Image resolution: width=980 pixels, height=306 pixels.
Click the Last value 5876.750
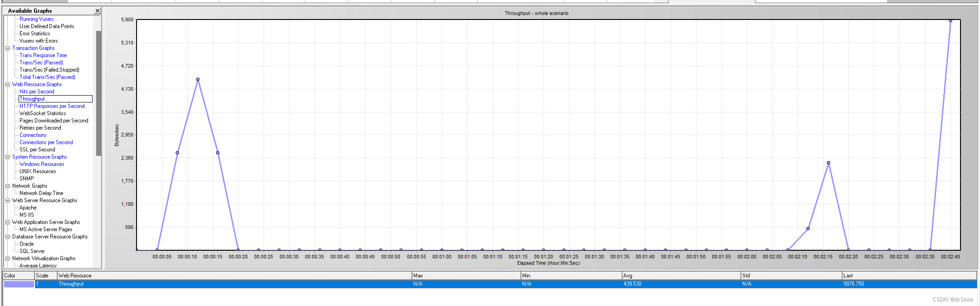(x=854, y=284)
